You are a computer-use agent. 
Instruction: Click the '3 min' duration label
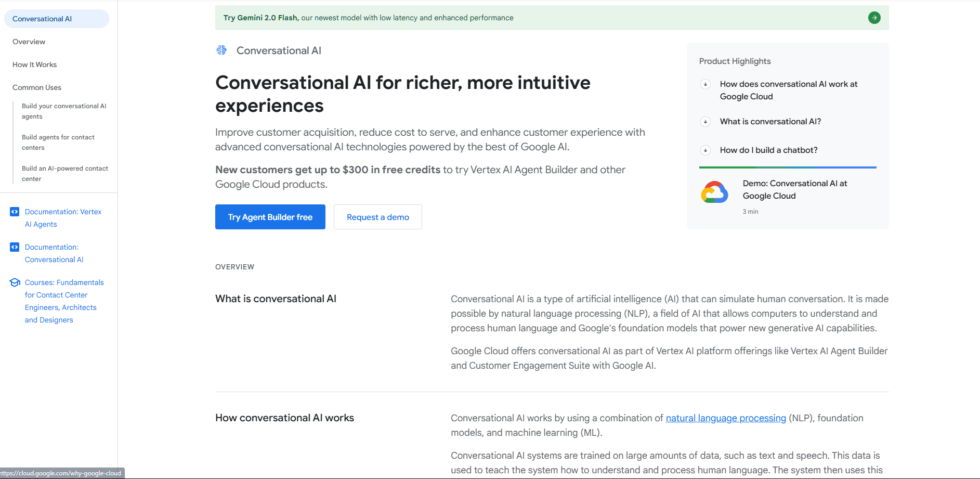[x=750, y=212]
